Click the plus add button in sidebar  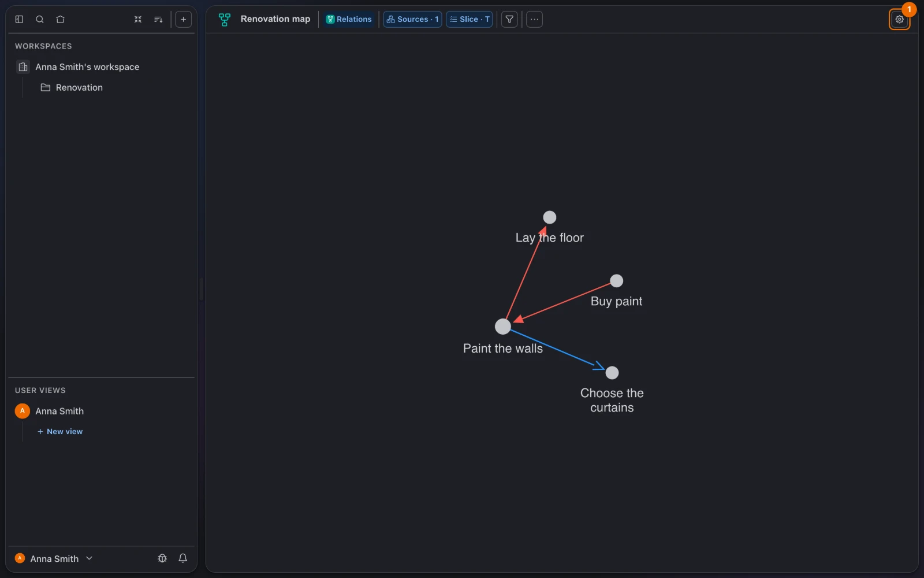click(x=183, y=19)
